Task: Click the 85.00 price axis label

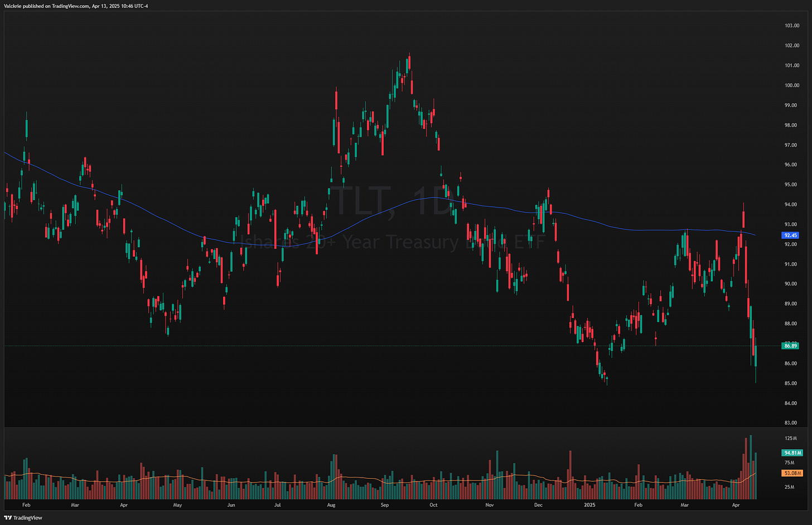Action: pyautogui.click(x=791, y=383)
